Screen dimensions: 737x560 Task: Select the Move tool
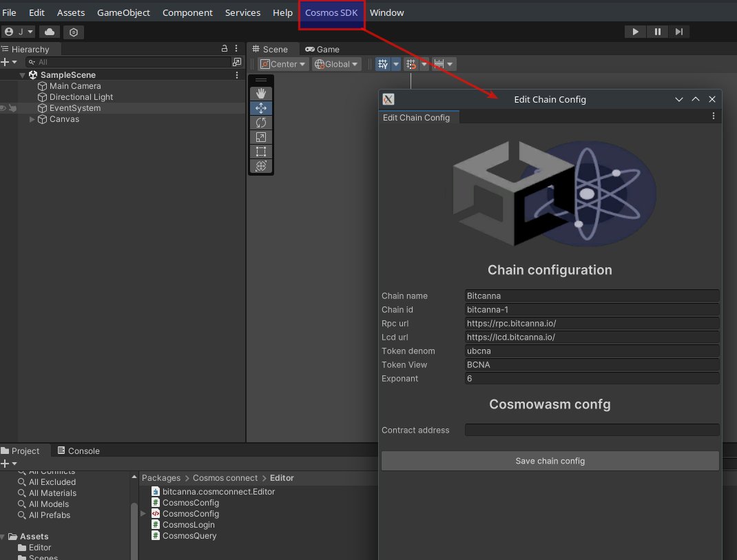pos(261,108)
